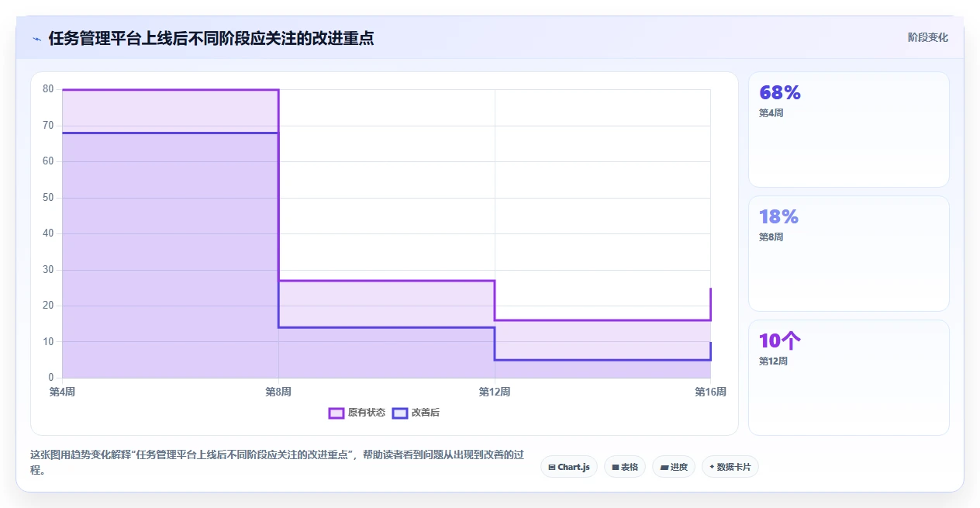This screenshot has height=508, width=980.
Task: Click the 阶段变化 label in header
Action: click(927, 37)
